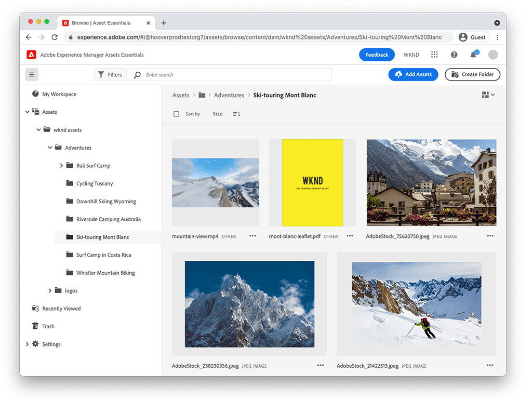Open the view options dropdown

[487, 95]
